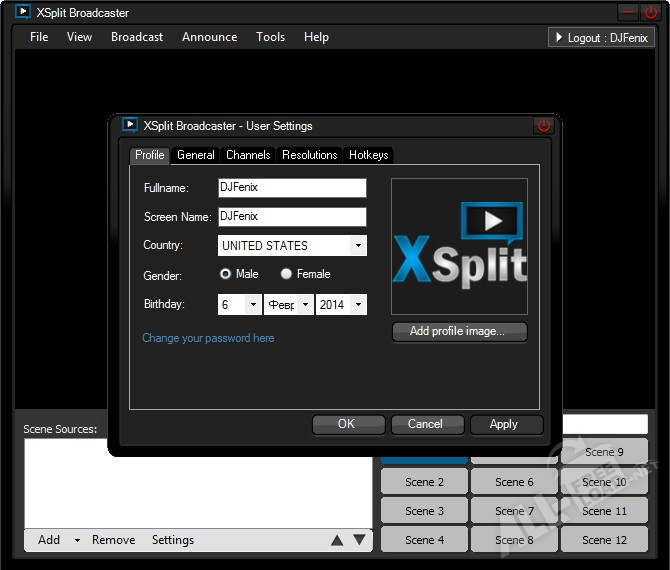The image size is (670, 570).
Task: Click the XSplit profile image thumbnail
Action: pos(459,247)
